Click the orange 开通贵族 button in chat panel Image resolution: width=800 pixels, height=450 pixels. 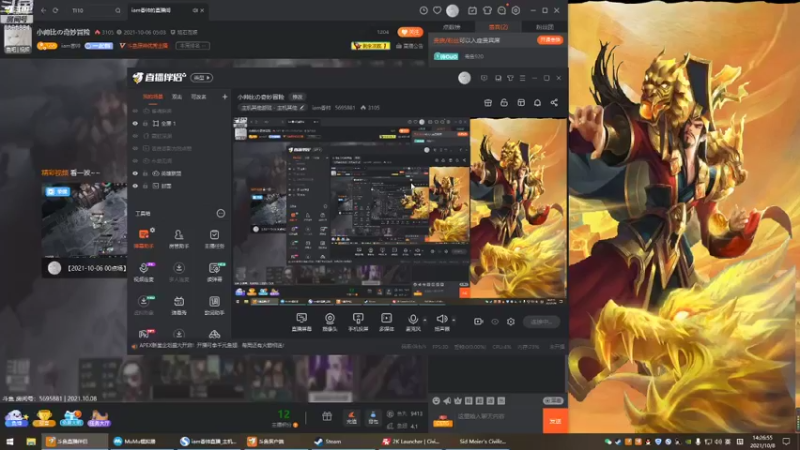pyautogui.click(x=550, y=40)
